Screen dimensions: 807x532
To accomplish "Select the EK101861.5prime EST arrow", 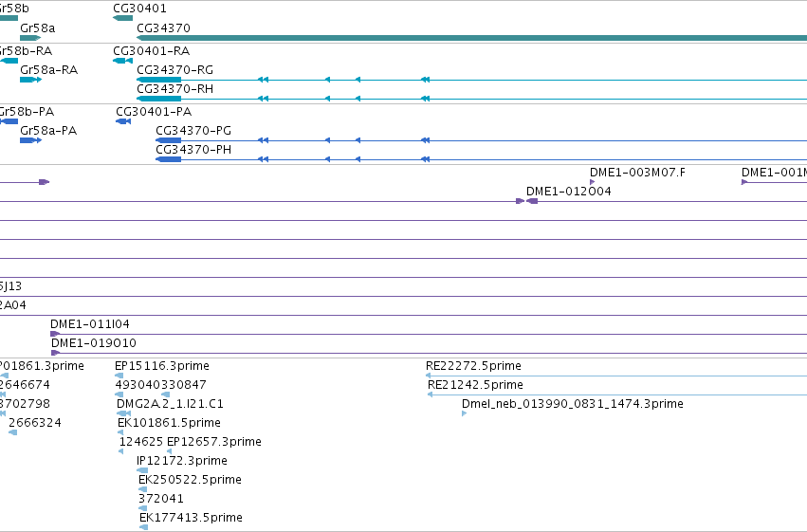I will (x=120, y=432).
